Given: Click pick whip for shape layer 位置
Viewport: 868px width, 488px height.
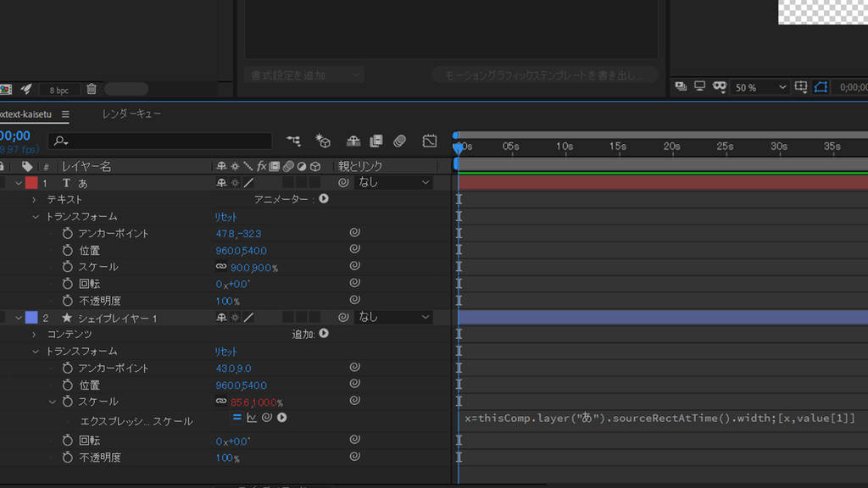Looking at the screenshot, I should [355, 384].
